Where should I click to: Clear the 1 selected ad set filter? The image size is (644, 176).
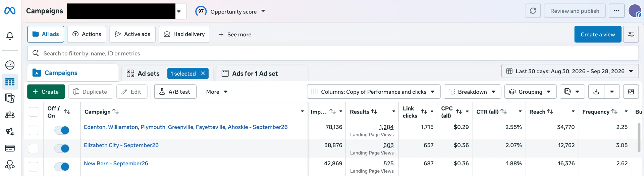pos(203,74)
